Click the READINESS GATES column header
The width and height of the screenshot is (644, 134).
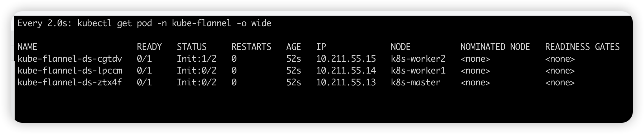click(582, 47)
